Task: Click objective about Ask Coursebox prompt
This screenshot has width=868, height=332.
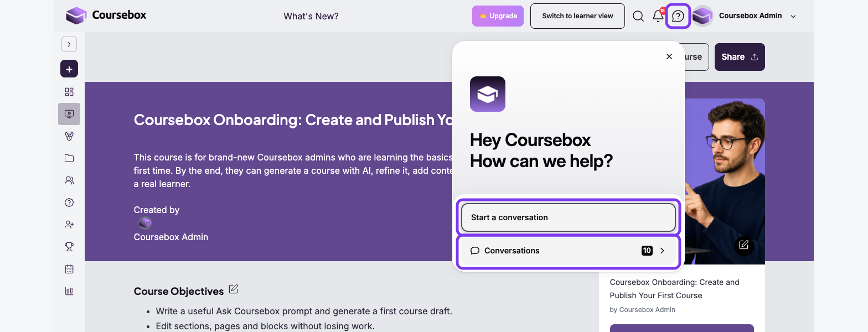Action: [304, 311]
